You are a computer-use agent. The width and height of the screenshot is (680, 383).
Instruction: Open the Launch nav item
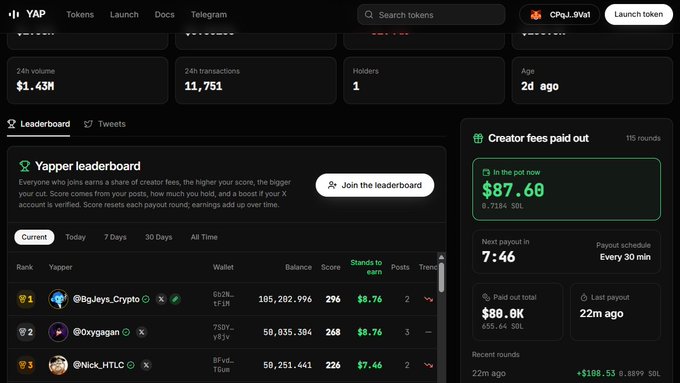pyautogui.click(x=124, y=14)
